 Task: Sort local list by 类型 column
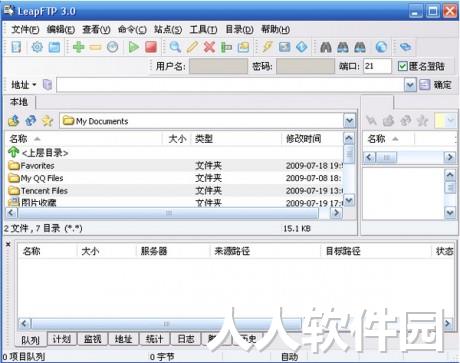(236, 139)
